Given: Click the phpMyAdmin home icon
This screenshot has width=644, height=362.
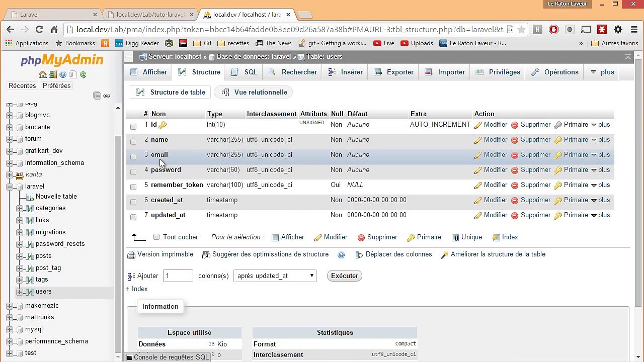Looking at the screenshot, I should (x=42, y=75).
